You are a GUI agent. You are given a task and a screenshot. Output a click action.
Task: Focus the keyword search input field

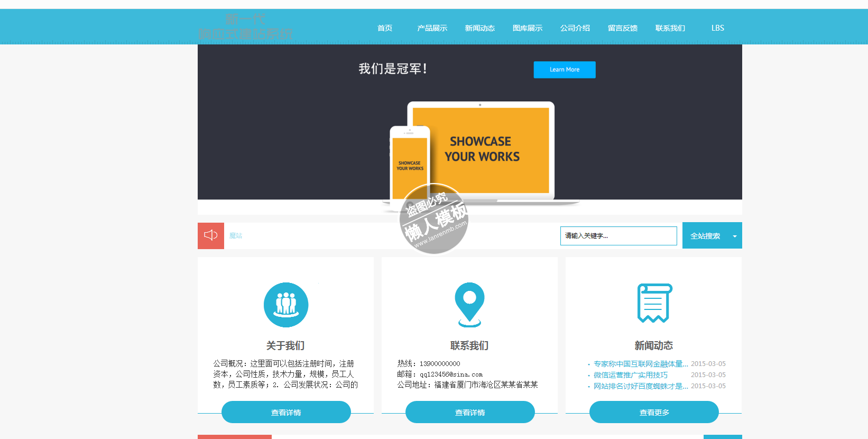click(618, 236)
